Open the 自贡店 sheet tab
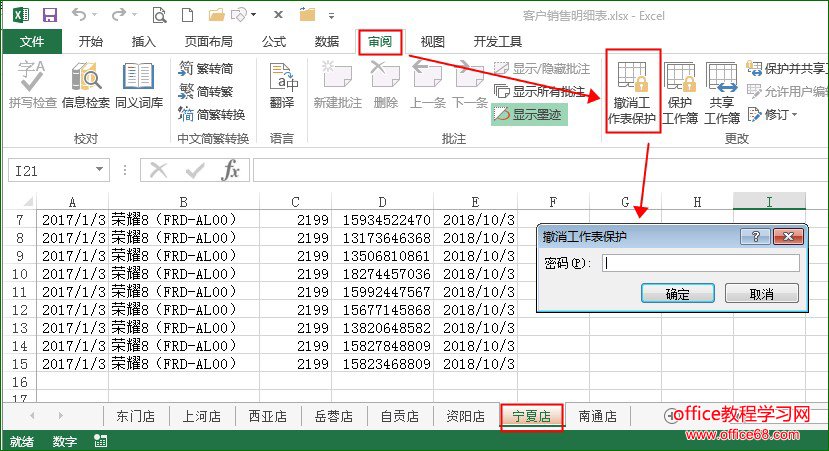The width and height of the screenshot is (829, 451). pos(400,417)
